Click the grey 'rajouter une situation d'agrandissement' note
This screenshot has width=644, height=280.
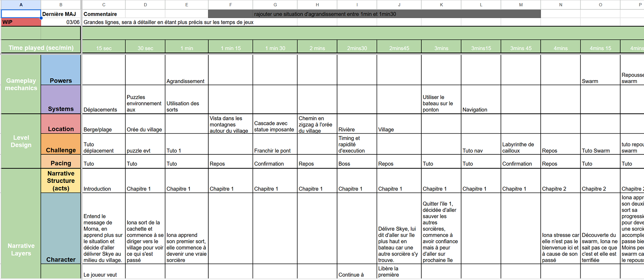(x=374, y=14)
